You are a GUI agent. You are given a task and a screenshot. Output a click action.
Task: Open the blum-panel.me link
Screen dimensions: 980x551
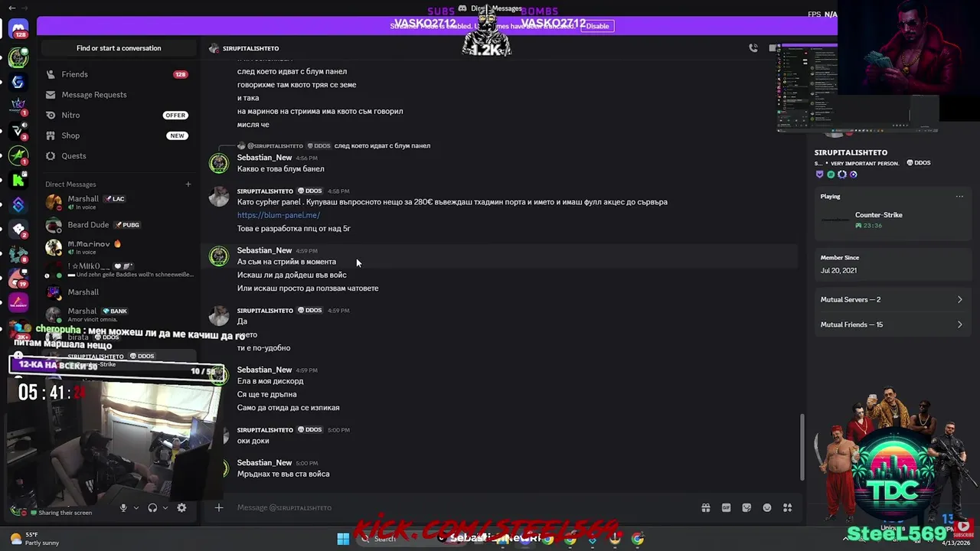coord(279,215)
